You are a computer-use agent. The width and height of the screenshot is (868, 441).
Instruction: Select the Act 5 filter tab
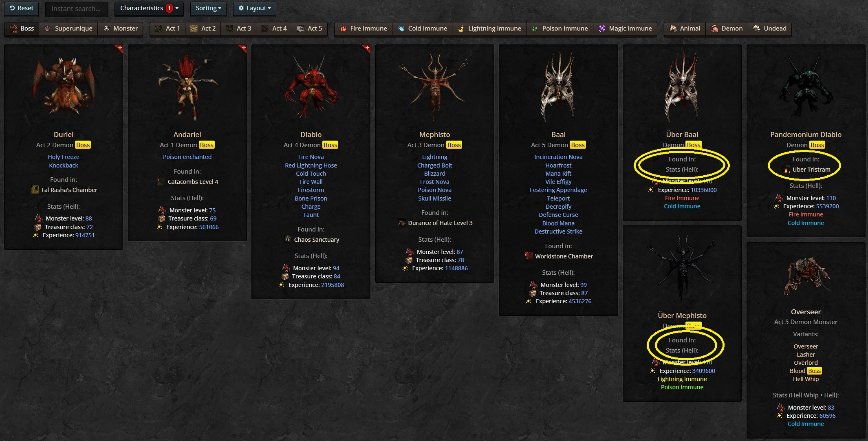click(x=310, y=29)
